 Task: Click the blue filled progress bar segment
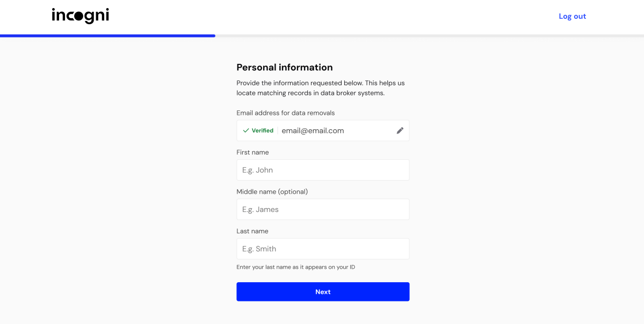click(x=107, y=36)
